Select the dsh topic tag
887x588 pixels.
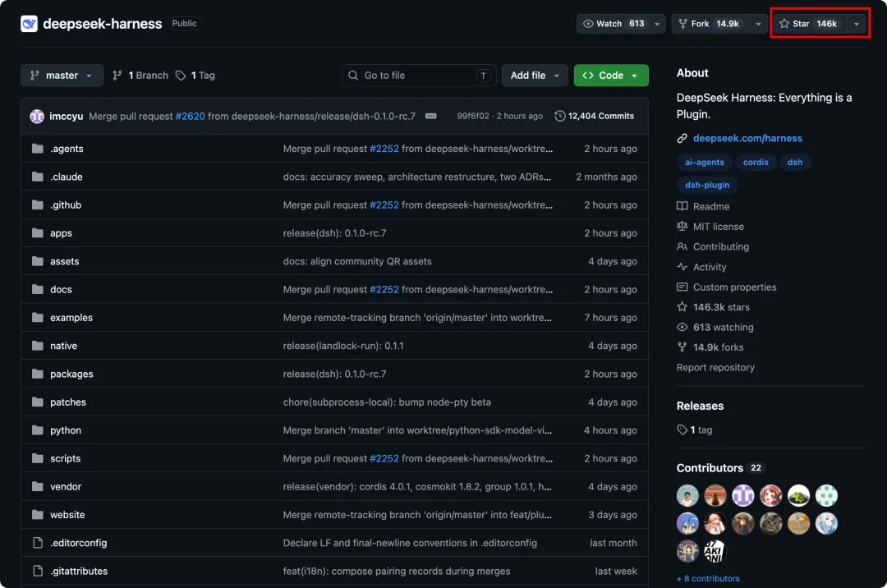(x=795, y=163)
